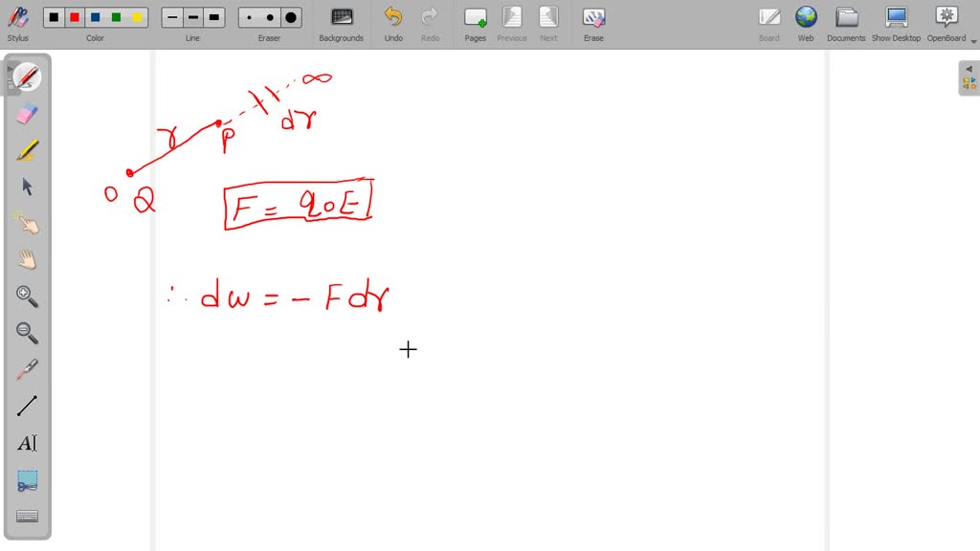Select the Draw line tool
980x551 pixels.
(x=26, y=406)
